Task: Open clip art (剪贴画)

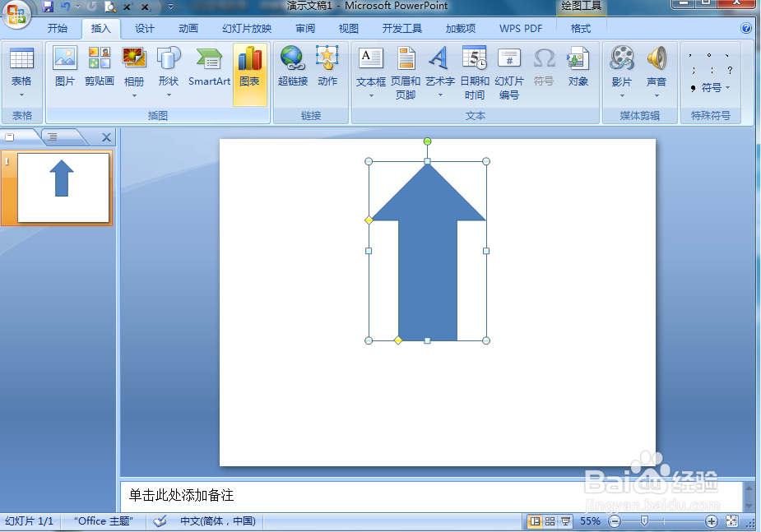Action: 100,67
